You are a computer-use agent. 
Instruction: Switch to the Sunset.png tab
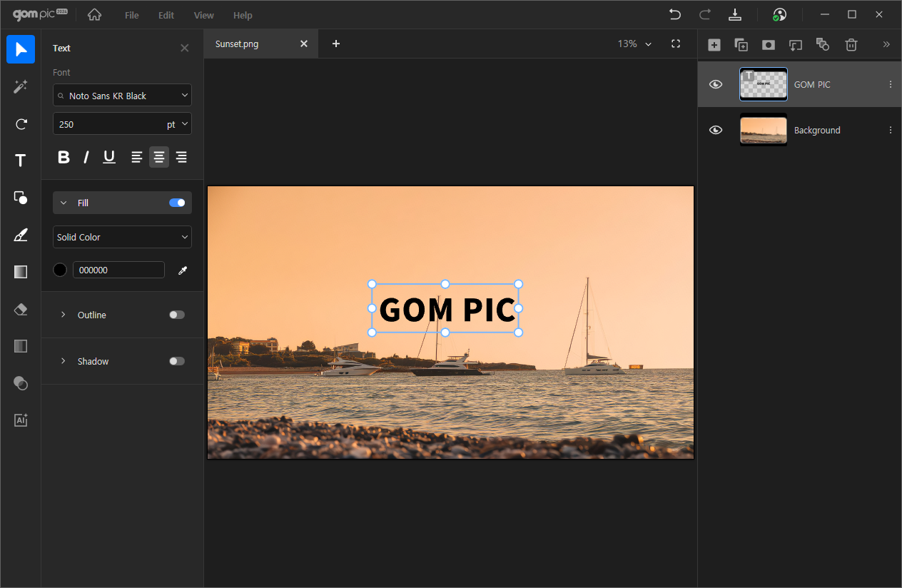click(237, 44)
